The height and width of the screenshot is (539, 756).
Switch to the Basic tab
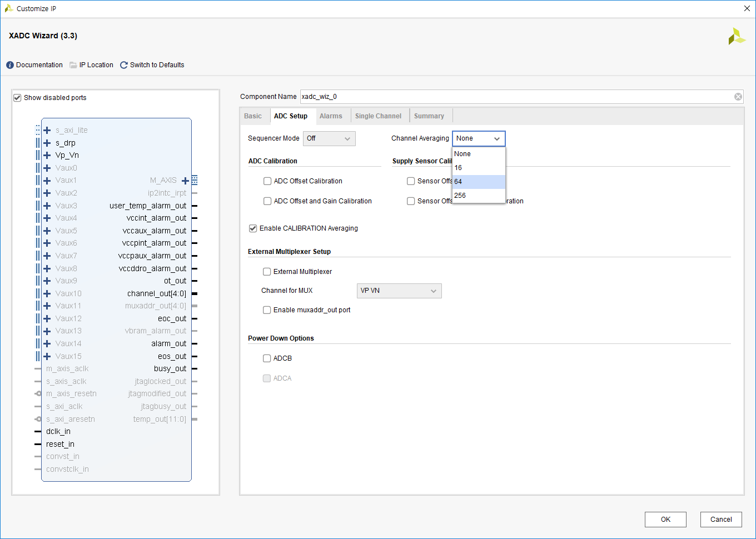point(253,116)
